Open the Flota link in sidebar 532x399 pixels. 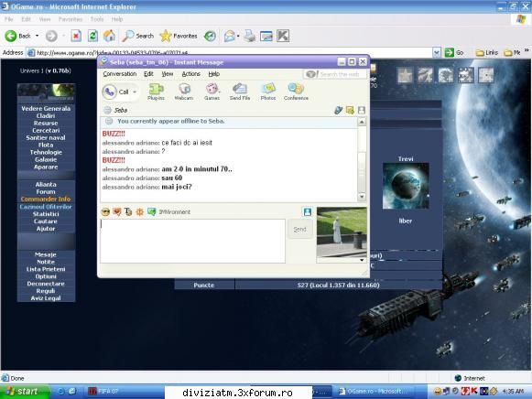click(x=46, y=146)
